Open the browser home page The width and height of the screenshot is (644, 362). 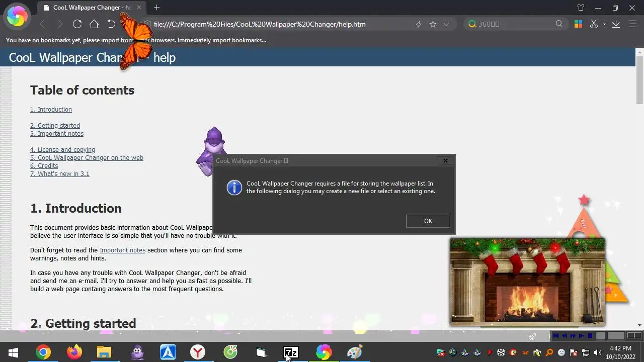tap(94, 24)
